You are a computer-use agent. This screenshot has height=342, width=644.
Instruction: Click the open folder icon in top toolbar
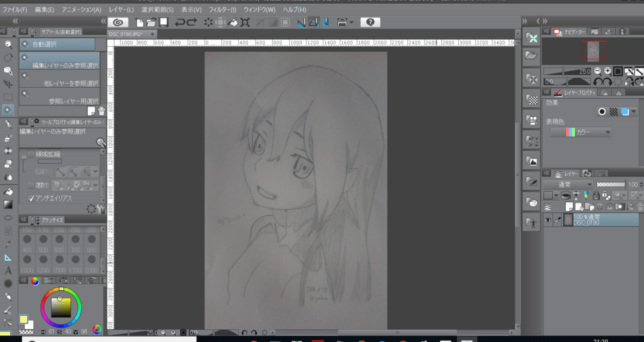(151, 22)
